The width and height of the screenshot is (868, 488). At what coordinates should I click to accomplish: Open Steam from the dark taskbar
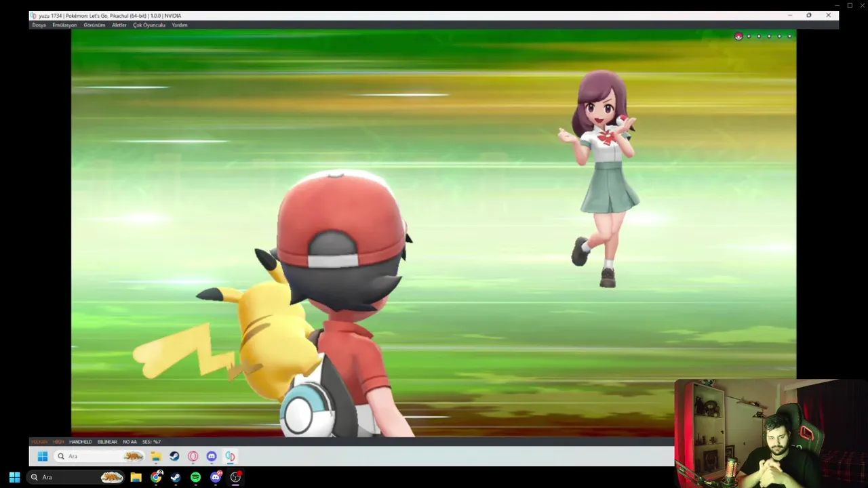[x=176, y=477]
